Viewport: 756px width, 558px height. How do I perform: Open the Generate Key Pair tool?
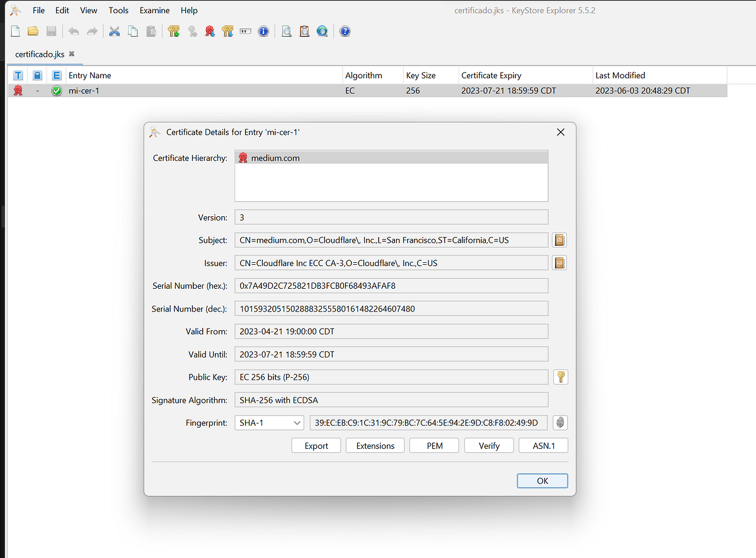click(174, 31)
